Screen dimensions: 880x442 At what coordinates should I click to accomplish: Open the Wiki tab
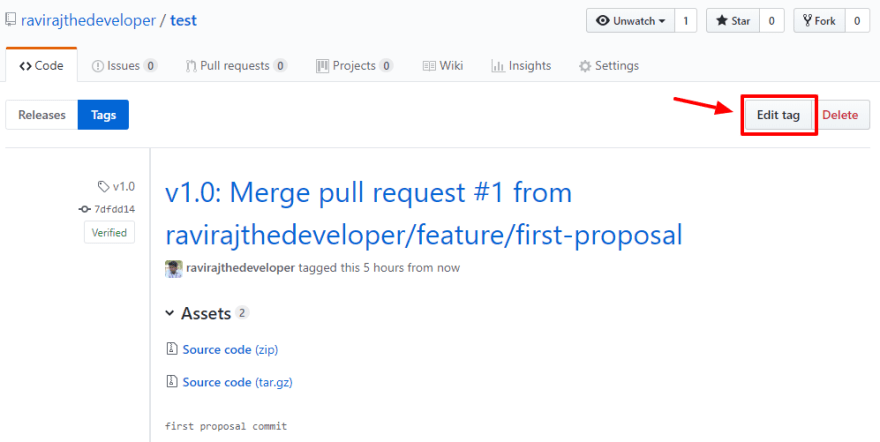[443, 66]
